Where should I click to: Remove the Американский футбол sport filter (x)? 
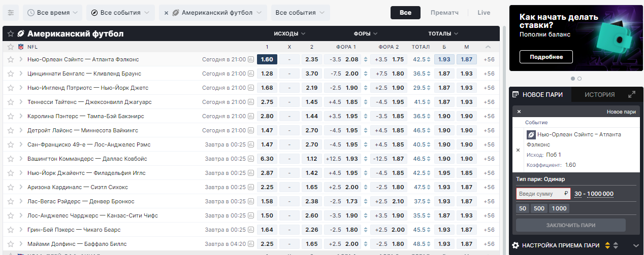(166, 13)
